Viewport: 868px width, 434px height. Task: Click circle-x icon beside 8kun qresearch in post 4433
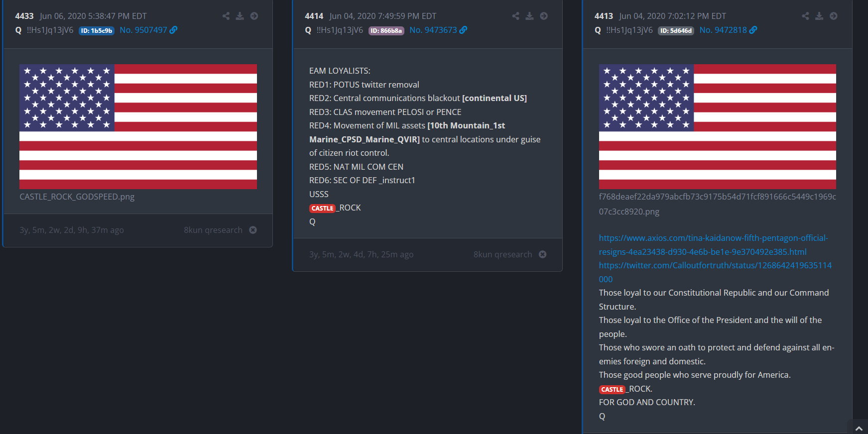[x=253, y=230]
